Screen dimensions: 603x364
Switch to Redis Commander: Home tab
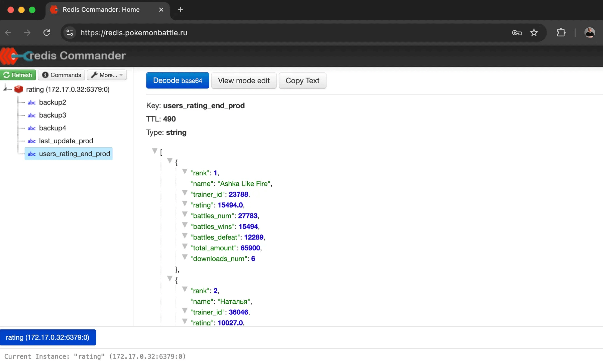(101, 10)
